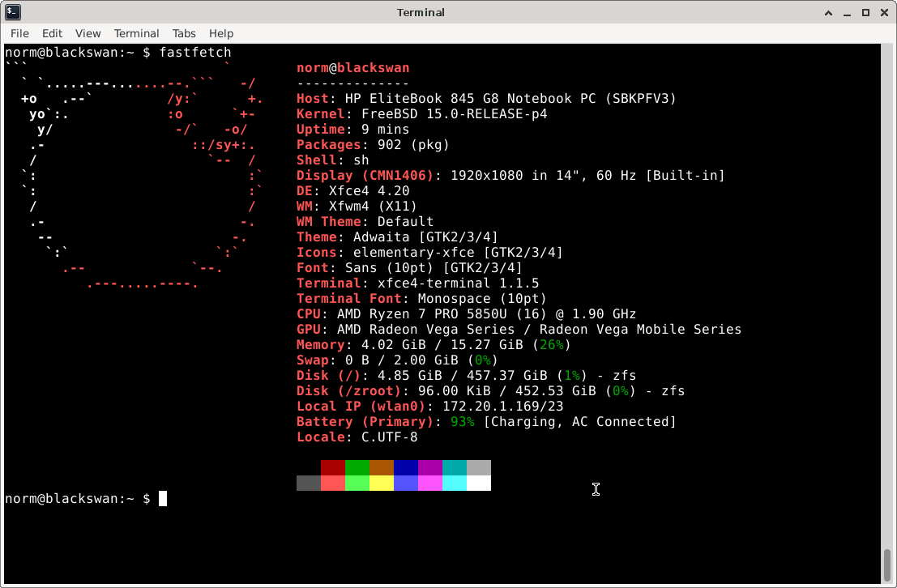The height and width of the screenshot is (588, 897).
Task: Open the Edit menu
Action: [52, 33]
